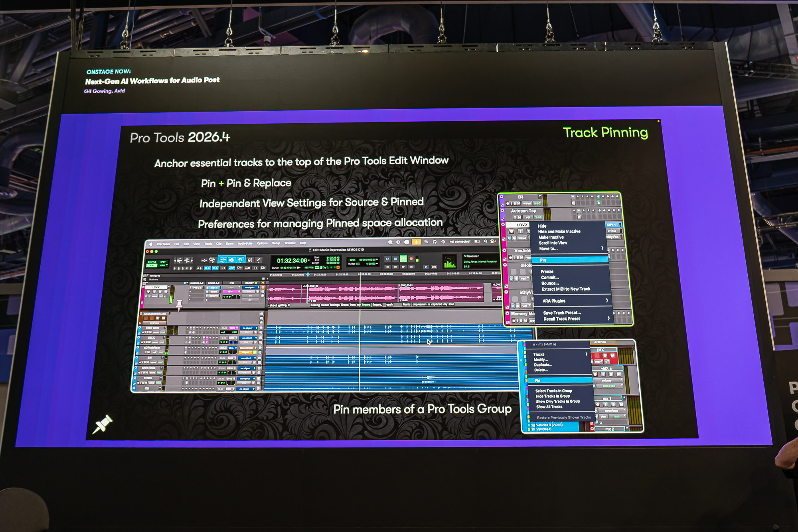Click Freeze in the track menu
This screenshot has height=532, width=798.
pyautogui.click(x=547, y=272)
